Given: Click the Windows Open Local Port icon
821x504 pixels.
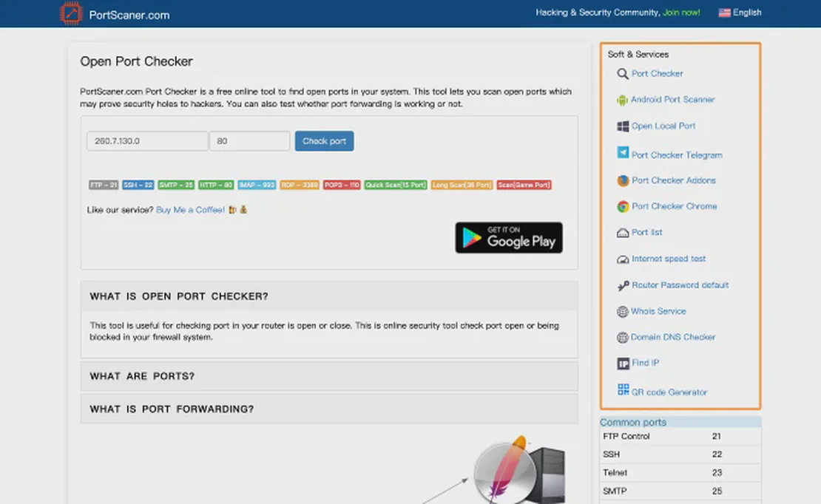Looking at the screenshot, I should [x=623, y=126].
